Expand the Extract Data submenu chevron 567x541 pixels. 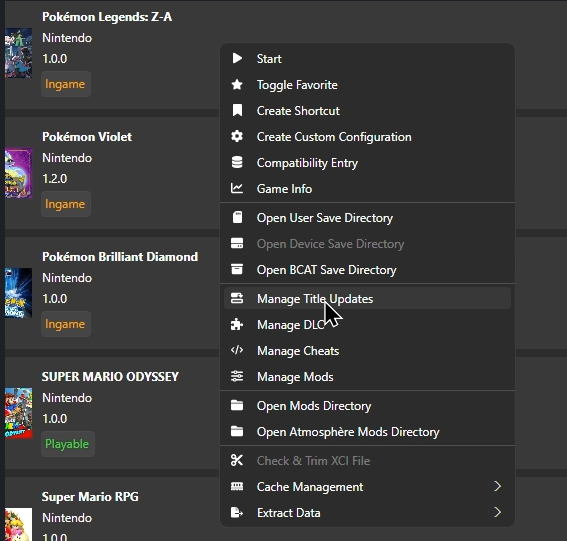[x=498, y=512]
